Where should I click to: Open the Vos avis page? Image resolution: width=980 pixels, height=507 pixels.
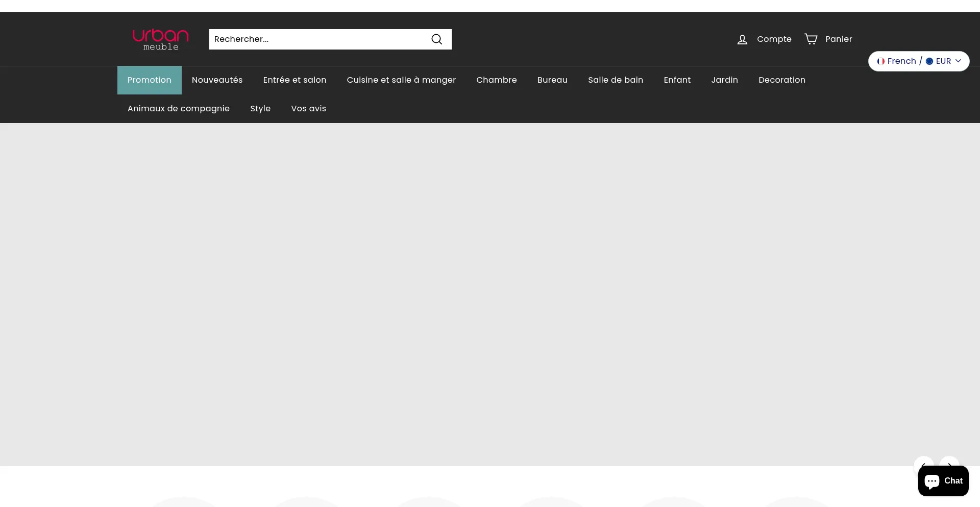click(x=308, y=109)
